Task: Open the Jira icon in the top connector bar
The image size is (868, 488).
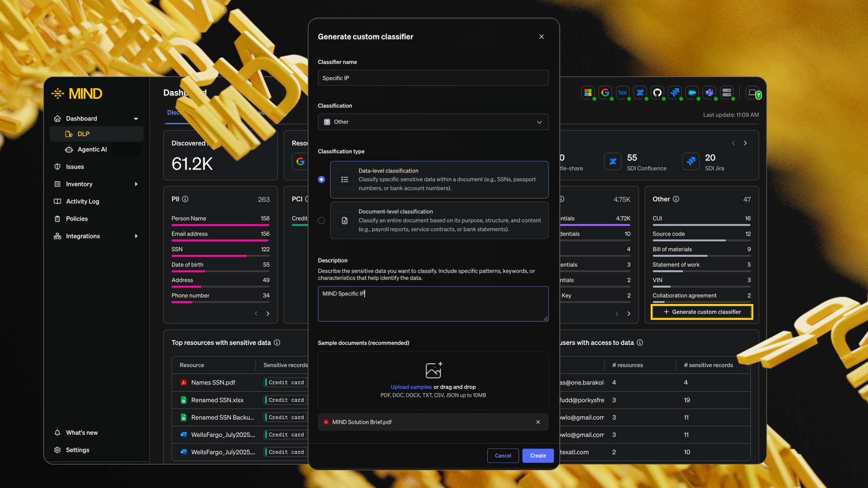Action: [x=675, y=92]
